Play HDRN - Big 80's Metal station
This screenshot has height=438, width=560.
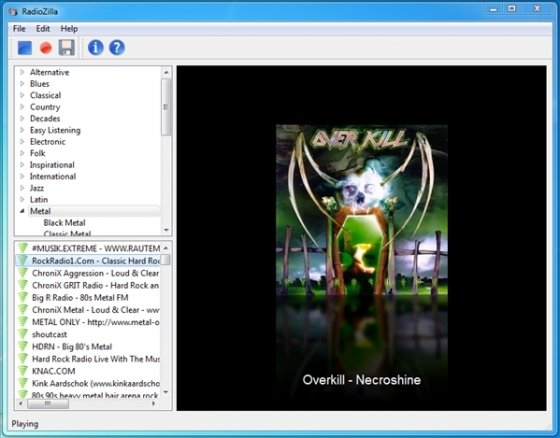72,346
